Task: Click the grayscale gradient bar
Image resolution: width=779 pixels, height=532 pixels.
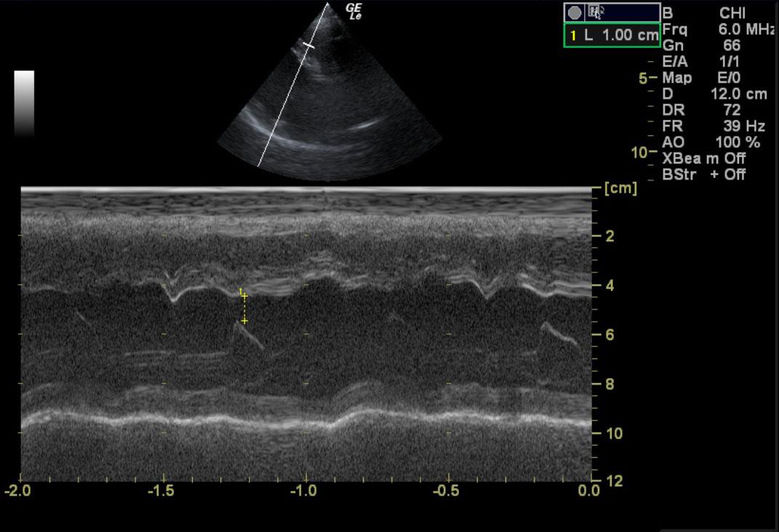Action: 24,103
